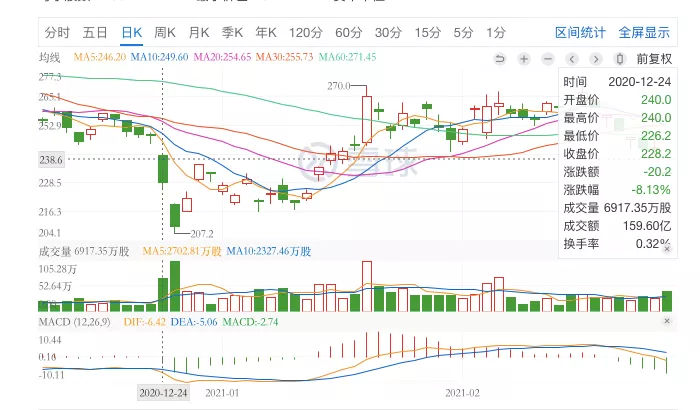Click the MA5 moving average label
The width and height of the screenshot is (700, 410).
(101, 57)
